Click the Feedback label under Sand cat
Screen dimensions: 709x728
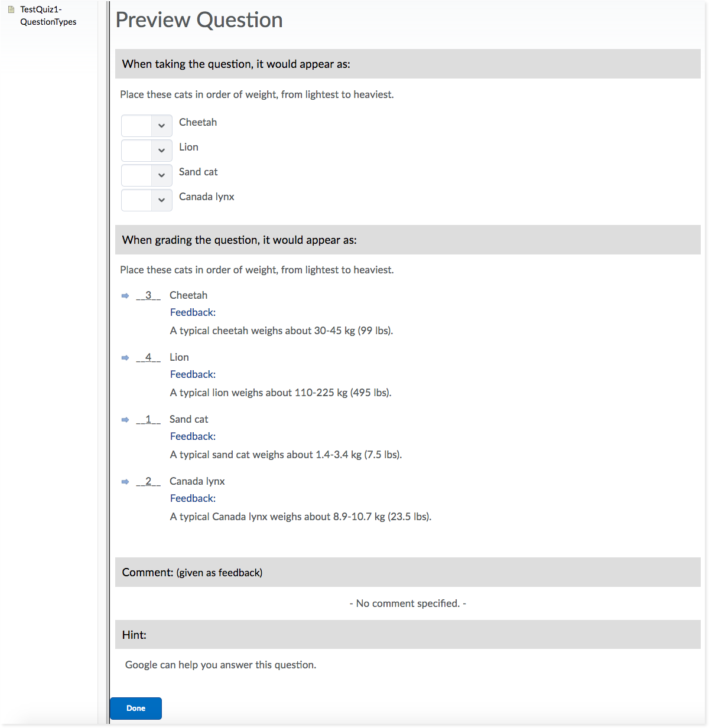pyautogui.click(x=193, y=436)
